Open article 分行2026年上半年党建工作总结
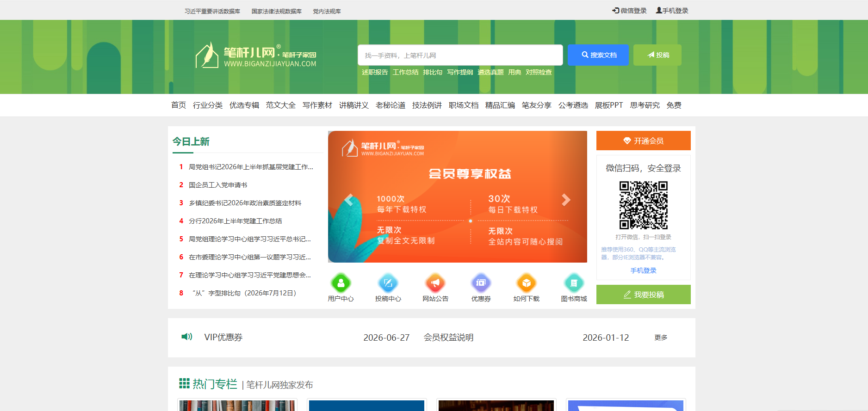The width and height of the screenshot is (868, 411). point(236,221)
